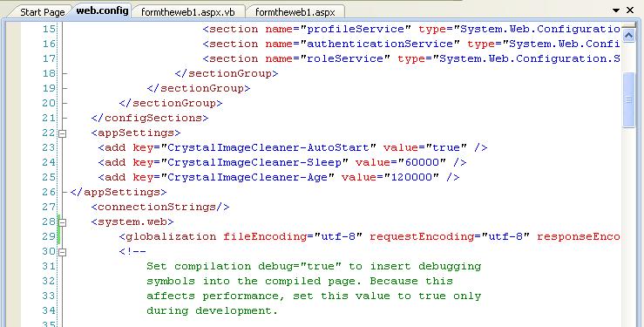Click the splitter bar above the scrollbar
Screen dimensions: 644x327
click(x=628, y=26)
